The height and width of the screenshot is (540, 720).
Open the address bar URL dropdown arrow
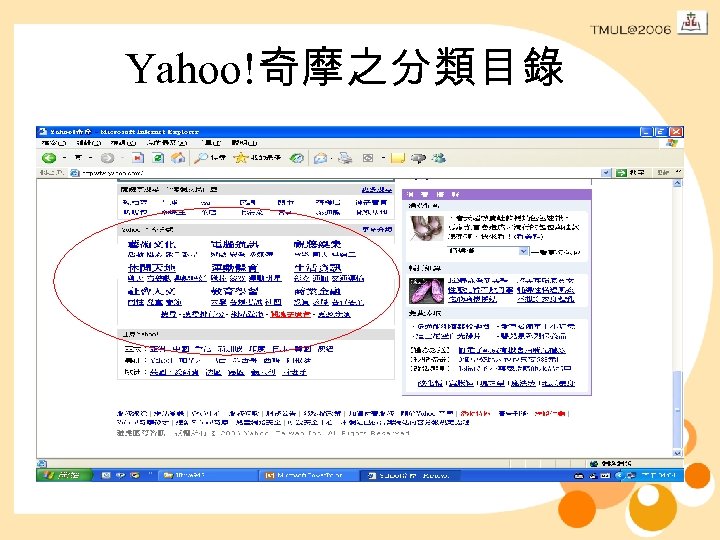(606, 173)
